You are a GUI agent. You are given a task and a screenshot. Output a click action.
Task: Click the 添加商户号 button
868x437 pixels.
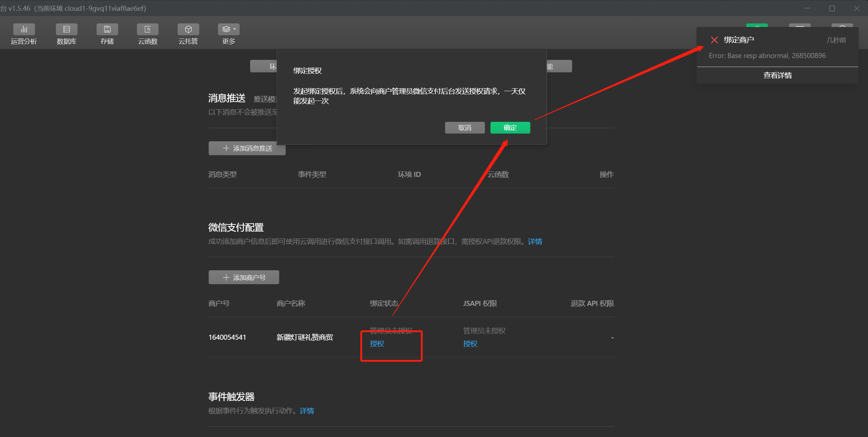click(x=244, y=277)
